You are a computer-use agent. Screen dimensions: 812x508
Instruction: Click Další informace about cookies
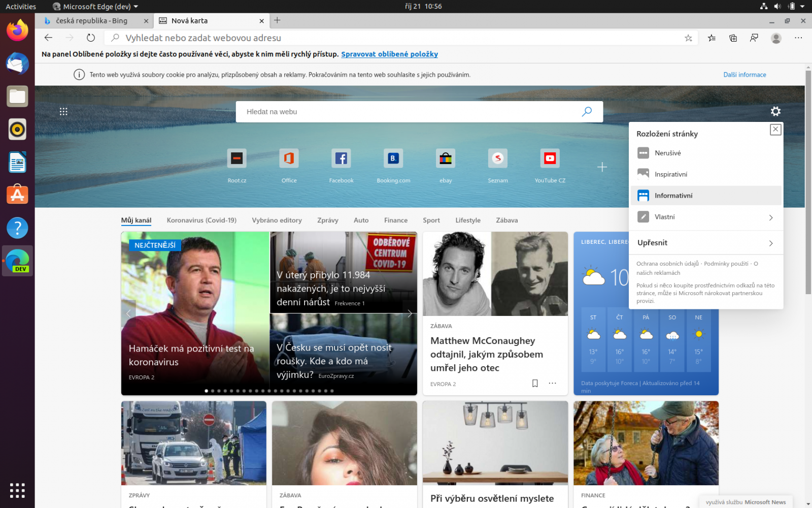745,74
